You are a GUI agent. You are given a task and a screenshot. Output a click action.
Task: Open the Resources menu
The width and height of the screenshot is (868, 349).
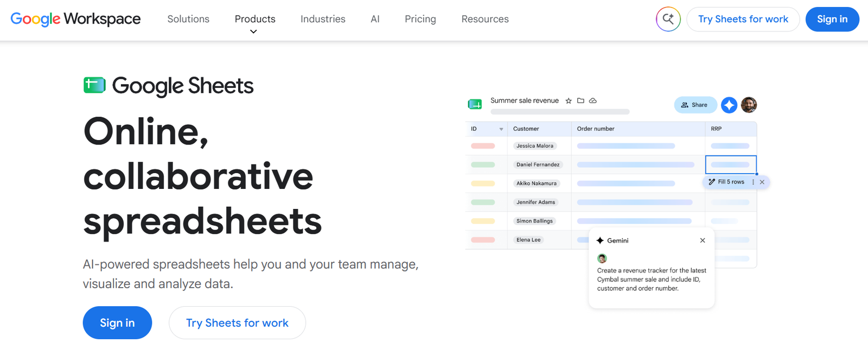[485, 19]
